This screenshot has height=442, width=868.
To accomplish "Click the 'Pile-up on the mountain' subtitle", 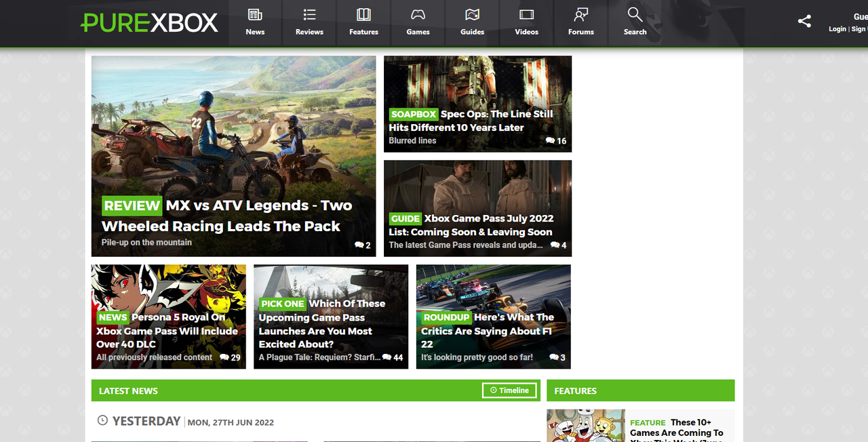I will (x=146, y=243).
